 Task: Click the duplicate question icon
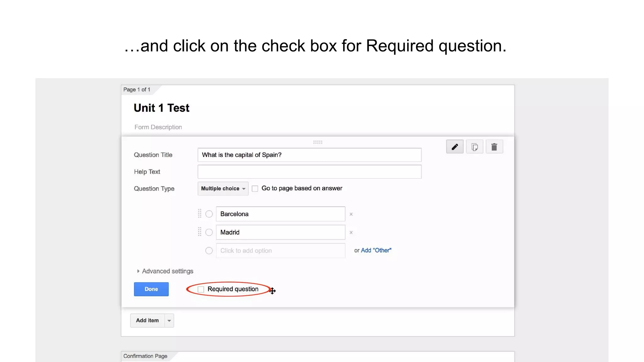(x=475, y=147)
